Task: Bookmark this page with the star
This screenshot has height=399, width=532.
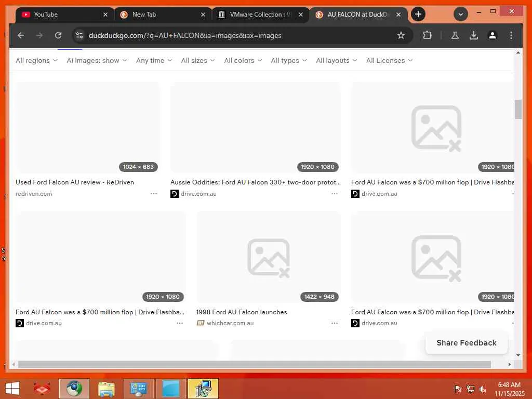Action: pyautogui.click(x=401, y=35)
